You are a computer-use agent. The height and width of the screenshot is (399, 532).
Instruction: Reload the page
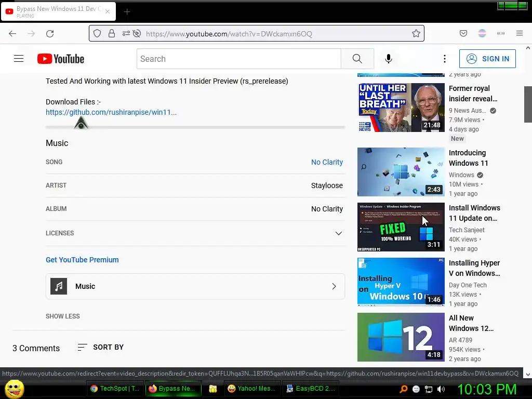coord(50,34)
